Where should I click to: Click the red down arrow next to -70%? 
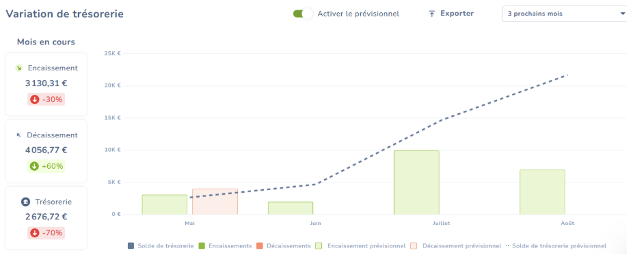35,233
